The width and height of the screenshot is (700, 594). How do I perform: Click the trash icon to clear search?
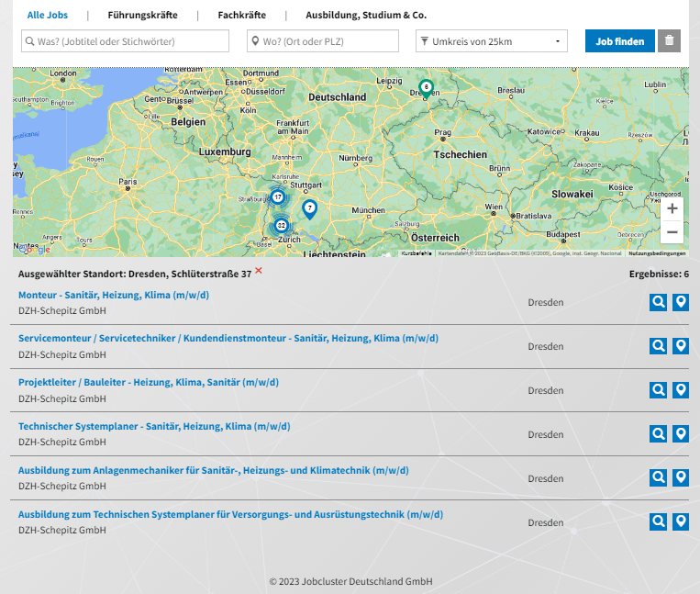pyautogui.click(x=669, y=41)
